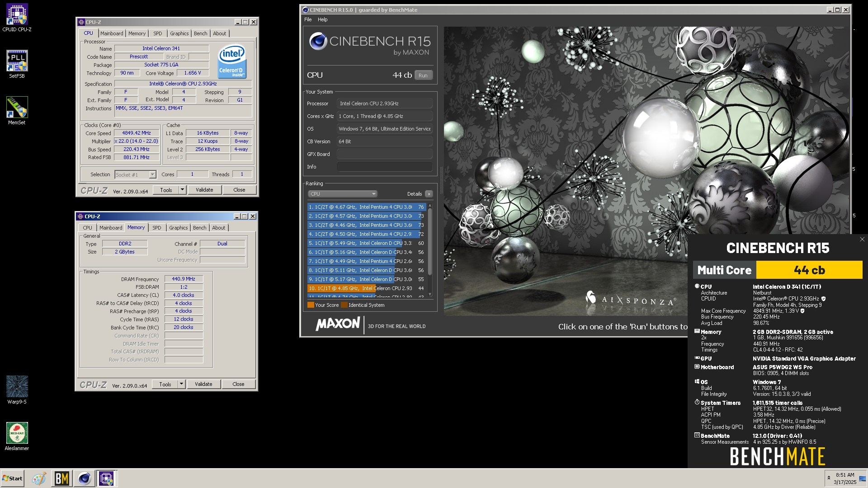The width and height of the screenshot is (868, 488).
Task: Select ranking entry 5 Celeron D 5.49 GHz
Action: (x=367, y=243)
